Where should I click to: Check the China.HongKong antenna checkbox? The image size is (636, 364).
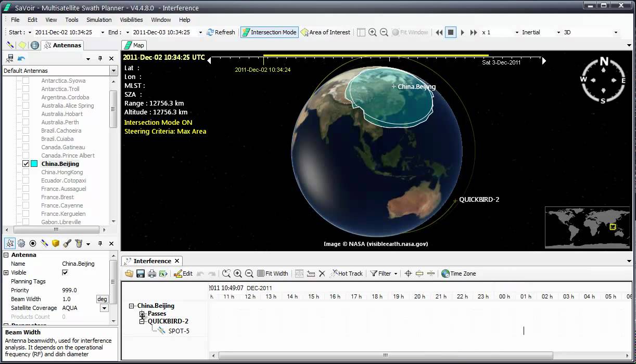click(26, 172)
